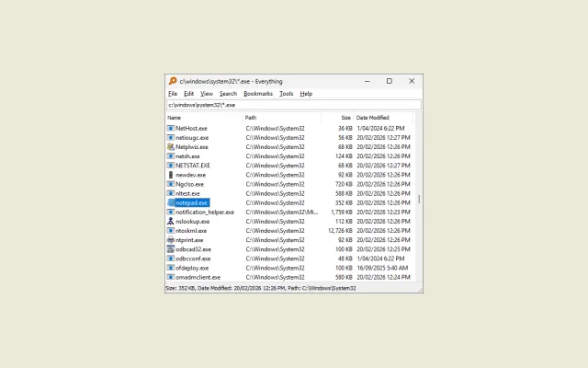Image resolution: width=588 pixels, height=368 pixels.
Task: Select the ntoskrnl.exe file name
Action: 191,231
